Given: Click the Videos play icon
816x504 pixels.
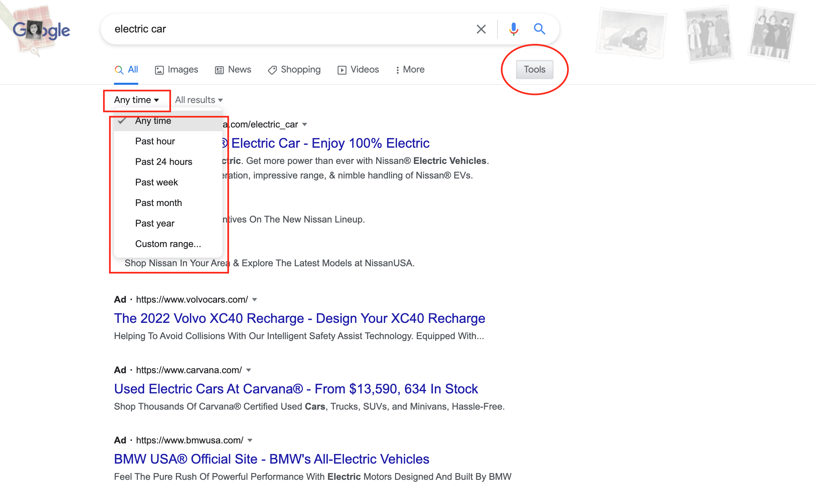Looking at the screenshot, I should (342, 70).
